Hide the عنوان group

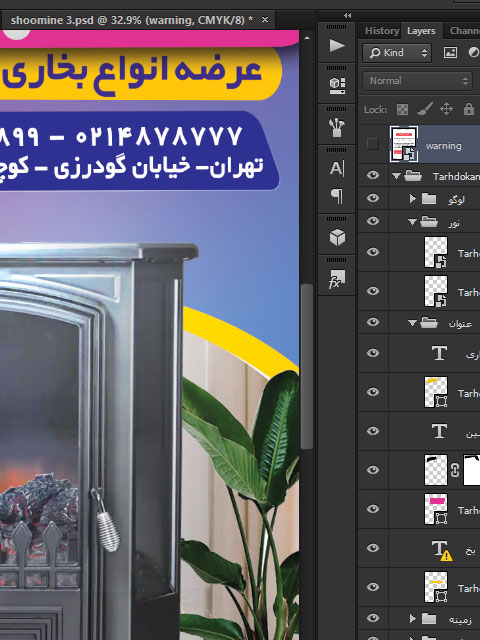pyautogui.click(x=373, y=322)
